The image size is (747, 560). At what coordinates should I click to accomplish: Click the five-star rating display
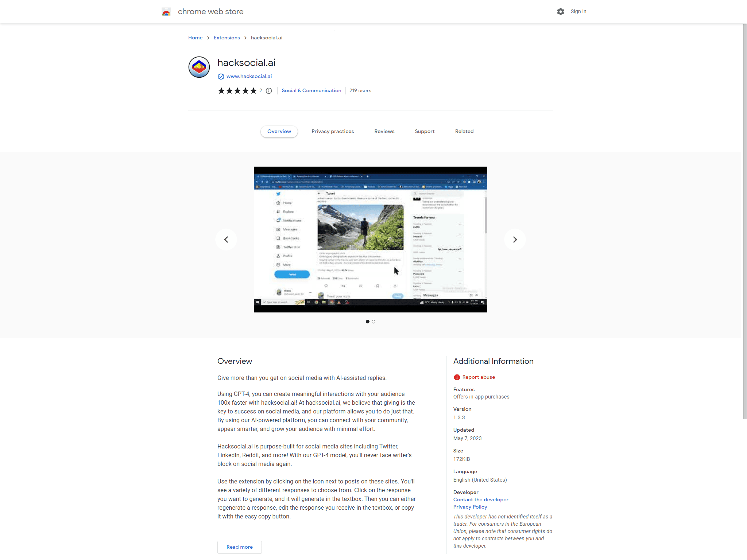pos(237,91)
